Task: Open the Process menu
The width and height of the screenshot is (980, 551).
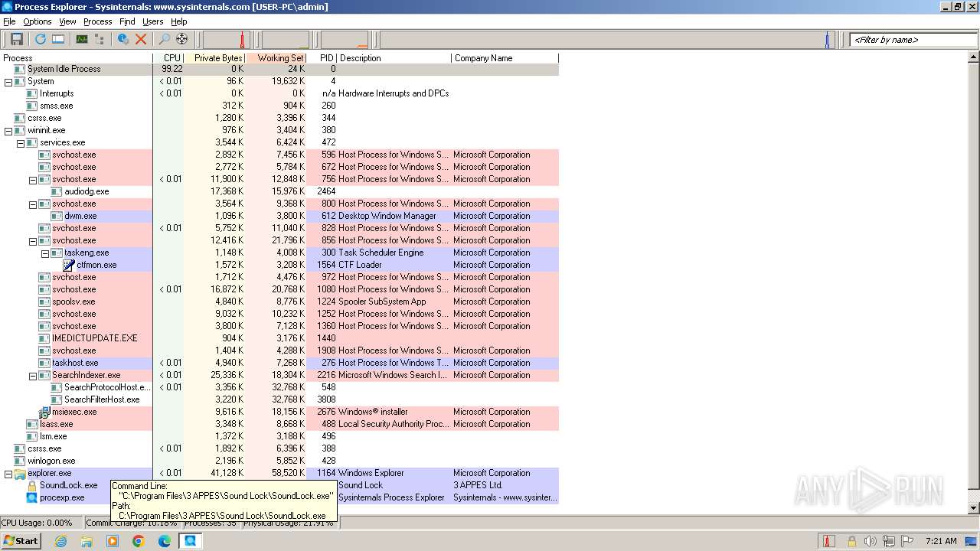Action: coord(97,21)
